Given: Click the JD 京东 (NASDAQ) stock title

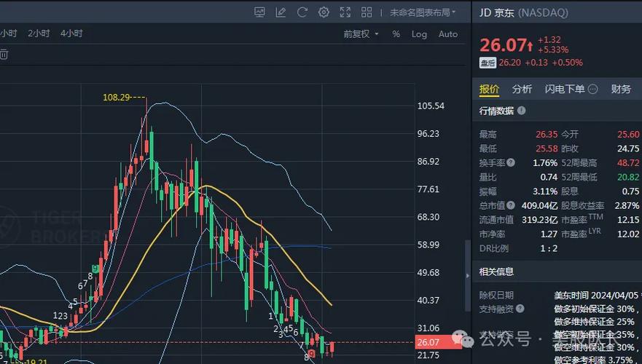Looking at the screenshot, I should (524, 12).
